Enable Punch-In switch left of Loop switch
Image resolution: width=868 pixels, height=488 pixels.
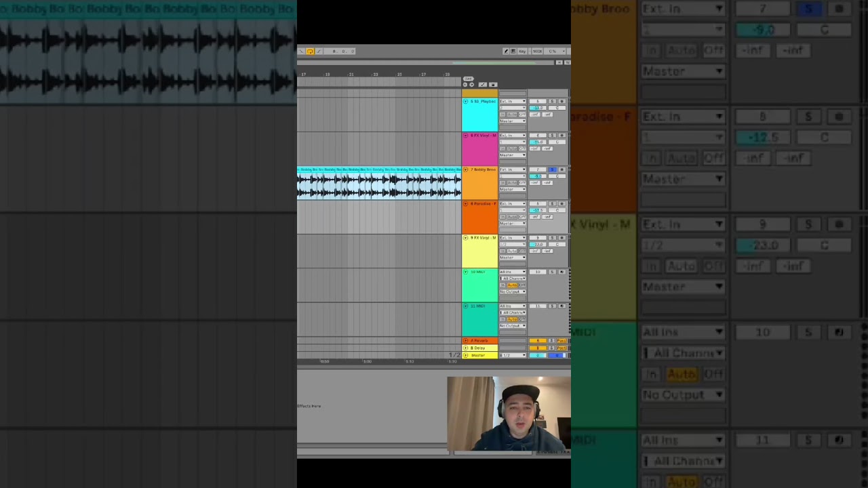click(x=301, y=51)
